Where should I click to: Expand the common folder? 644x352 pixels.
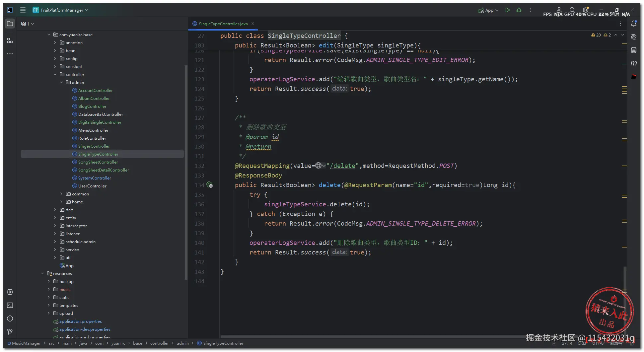click(61, 194)
